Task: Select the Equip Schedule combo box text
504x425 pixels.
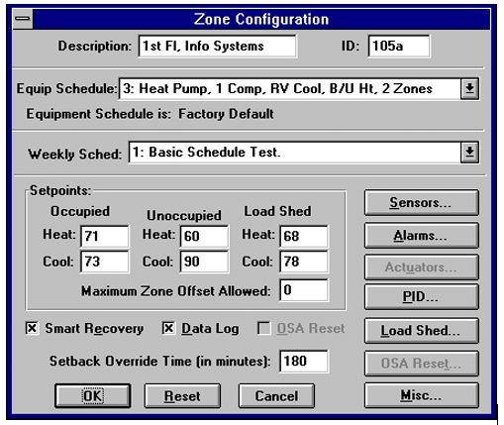Action: point(290,89)
